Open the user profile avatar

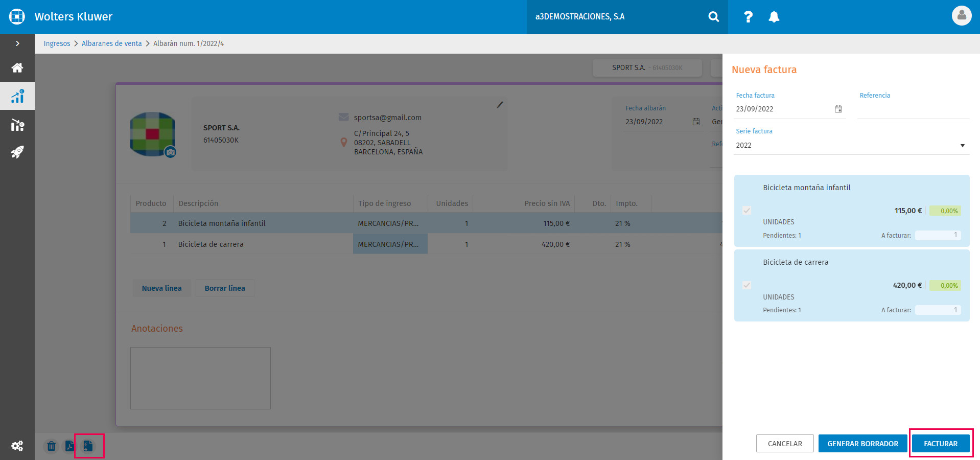[x=961, y=15]
